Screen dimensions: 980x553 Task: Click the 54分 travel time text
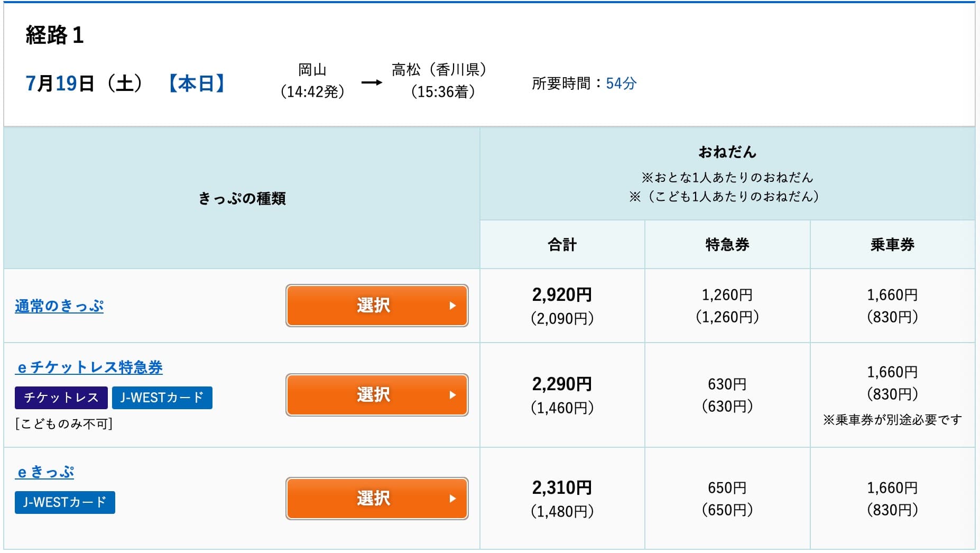coord(621,84)
